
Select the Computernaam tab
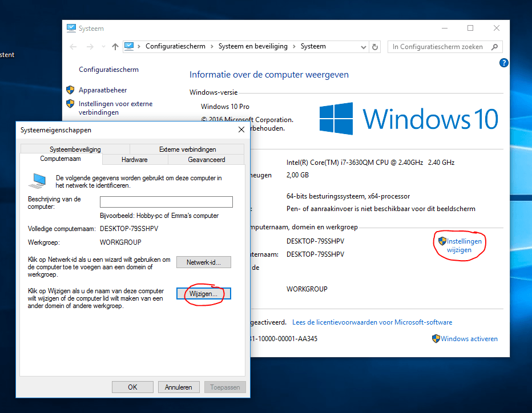(61, 159)
